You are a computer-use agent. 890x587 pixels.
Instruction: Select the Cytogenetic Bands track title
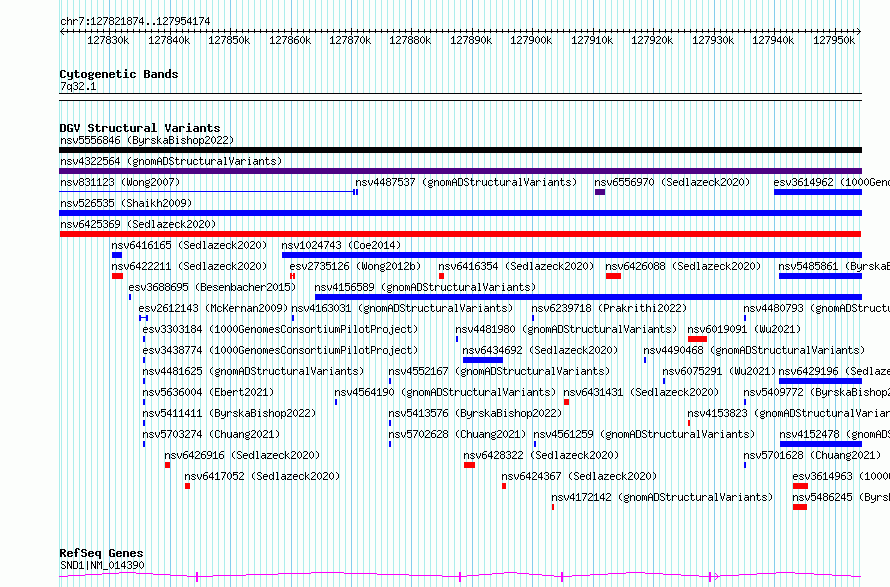(x=119, y=74)
